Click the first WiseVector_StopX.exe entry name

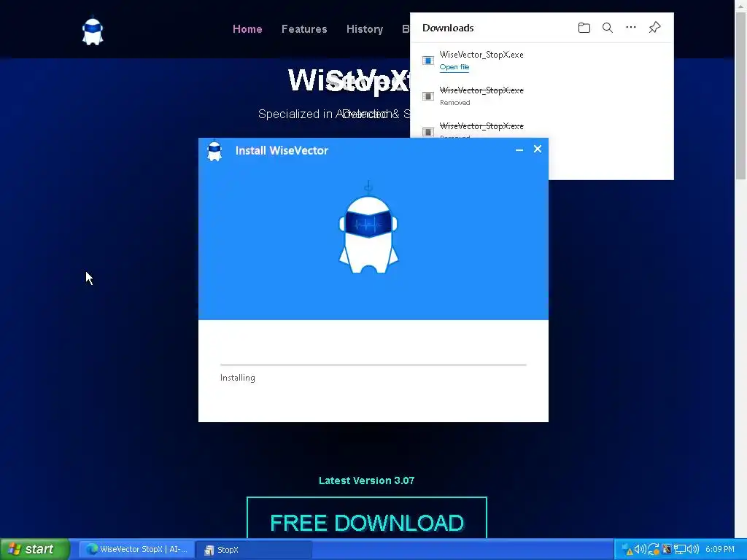pos(481,55)
